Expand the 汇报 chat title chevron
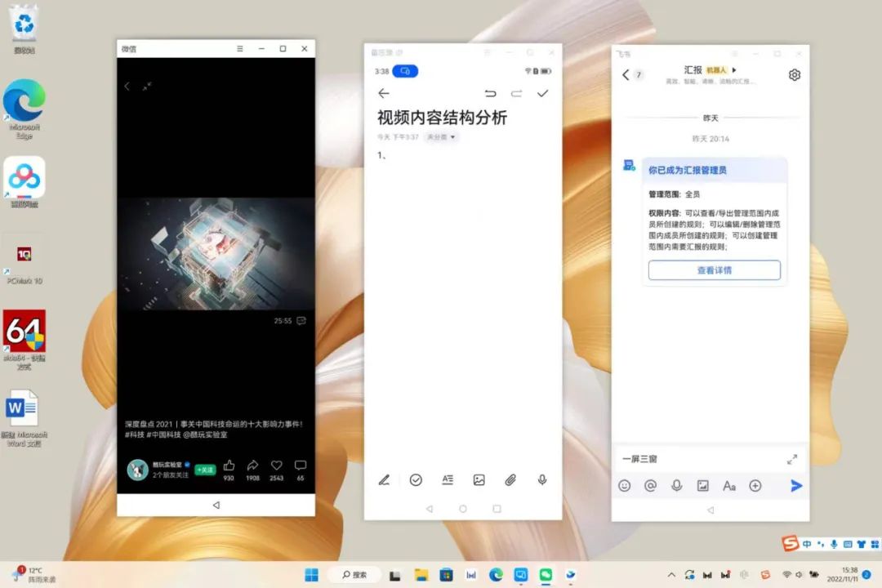Viewport: 882px width, 588px height. click(733, 70)
